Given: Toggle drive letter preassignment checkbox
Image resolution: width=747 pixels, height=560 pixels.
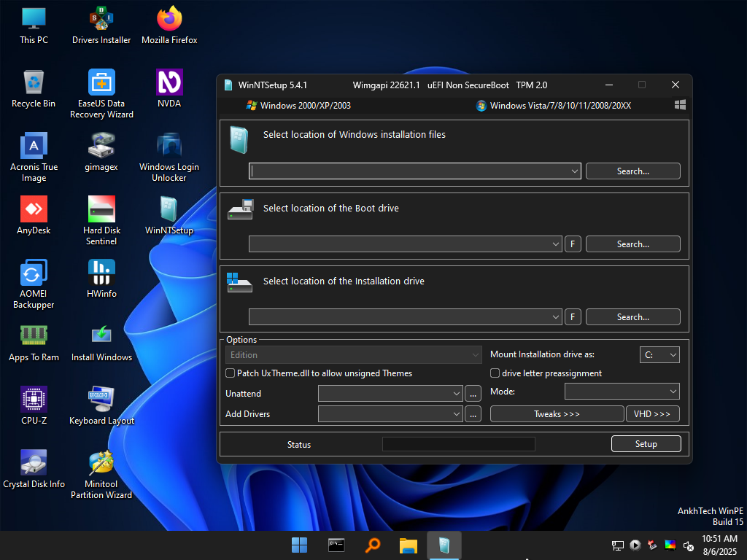Looking at the screenshot, I should [495, 373].
